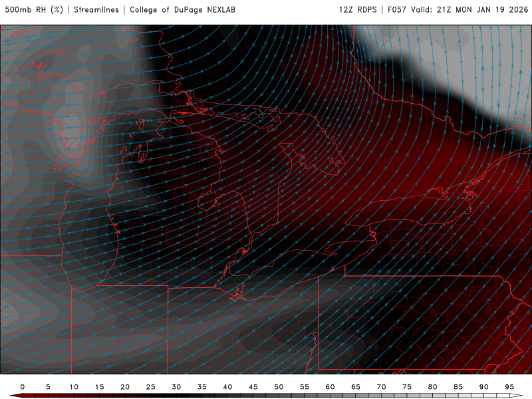
Task: Click the 70 label on the color scale
Action: point(381,387)
